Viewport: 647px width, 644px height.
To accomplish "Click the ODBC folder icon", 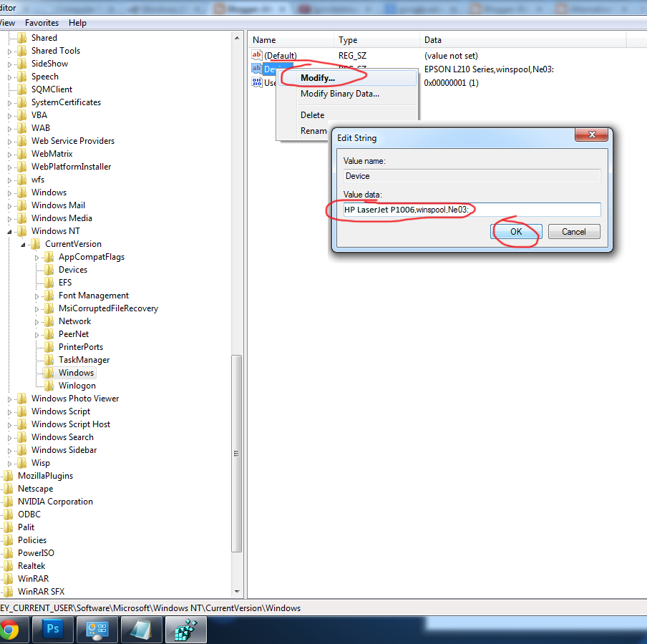I will pos(9,514).
